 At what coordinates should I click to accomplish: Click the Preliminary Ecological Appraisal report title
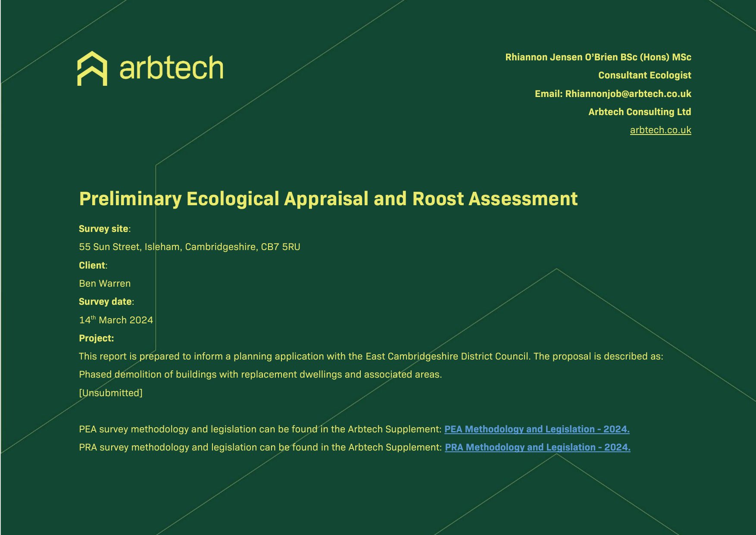[328, 199]
